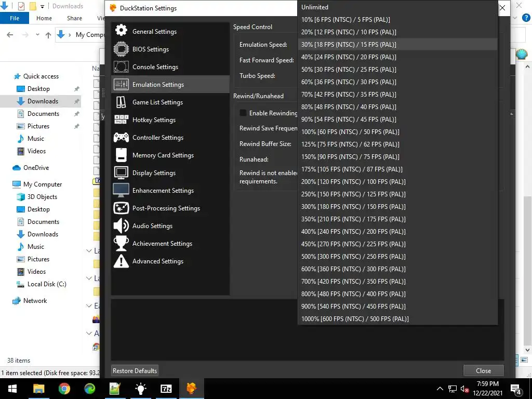Image resolution: width=532 pixels, height=399 pixels.
Task: Click the muted volume tray icon
Action: pyautogui.click(x=464, y=389)
